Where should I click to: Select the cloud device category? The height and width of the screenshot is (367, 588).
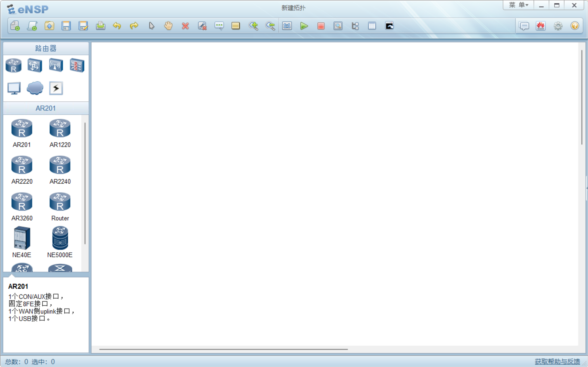[x=35, y=88]
